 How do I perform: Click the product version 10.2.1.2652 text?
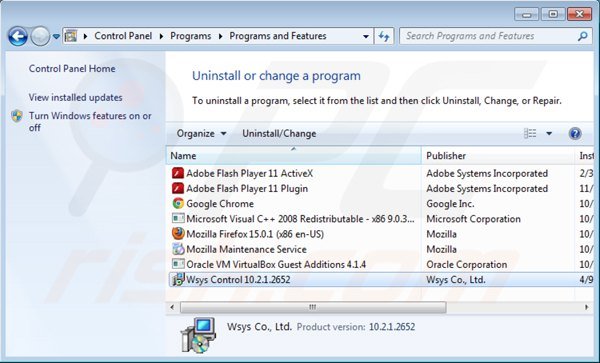(x=392, y=327)
